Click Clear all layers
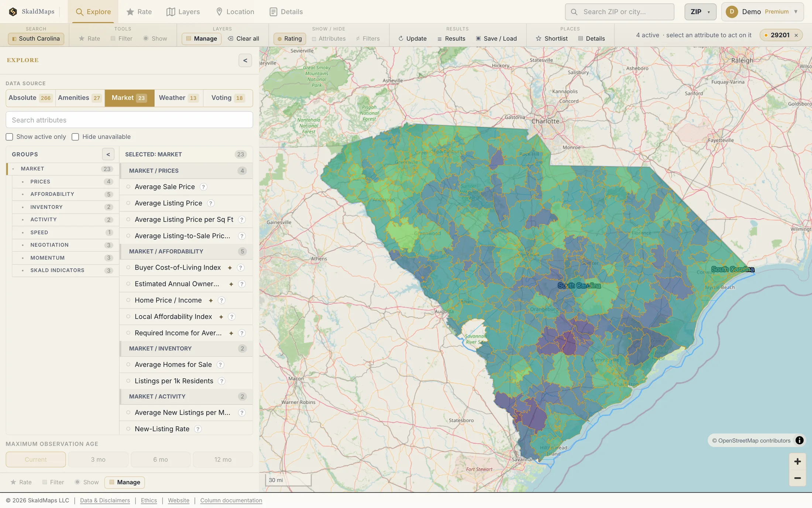Screen dimensions: 812x508 (x=243, y=38)
